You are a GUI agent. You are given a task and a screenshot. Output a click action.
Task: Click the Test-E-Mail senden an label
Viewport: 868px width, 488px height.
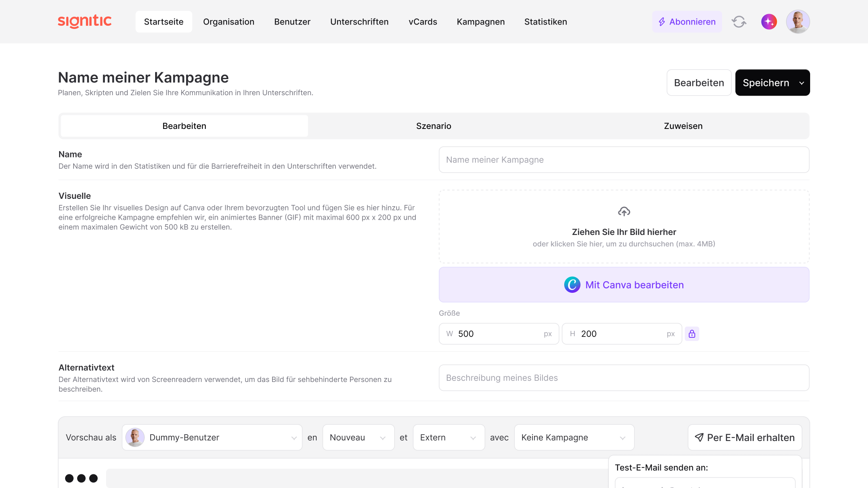661,468
